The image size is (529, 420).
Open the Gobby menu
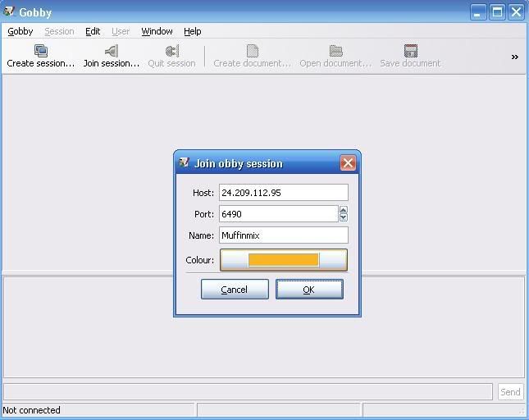coord(21,31)
